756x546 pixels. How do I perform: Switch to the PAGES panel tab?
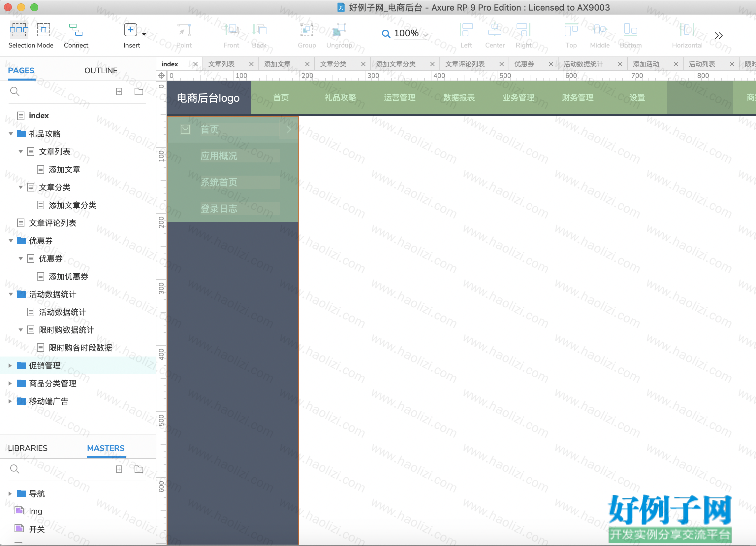click(21, 71)
